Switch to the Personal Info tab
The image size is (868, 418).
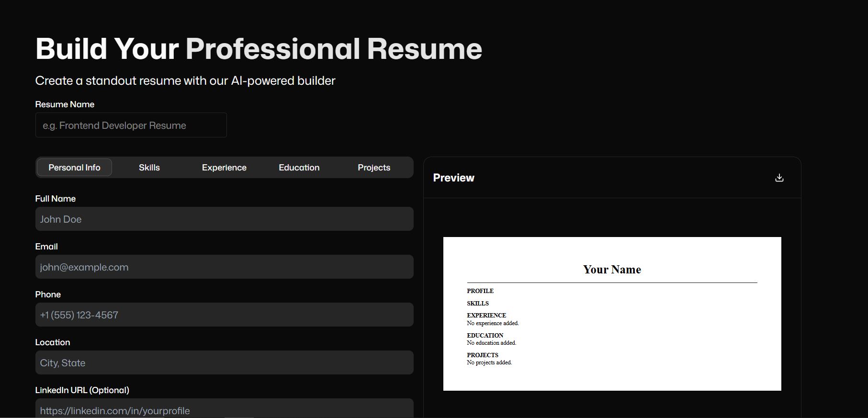[74, 168]
